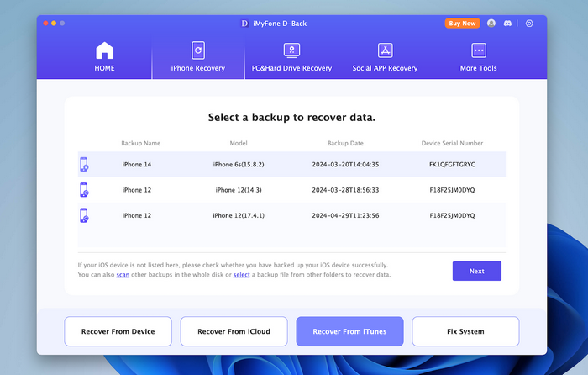Click the Backup Date column header

click(x=345, y=144)
